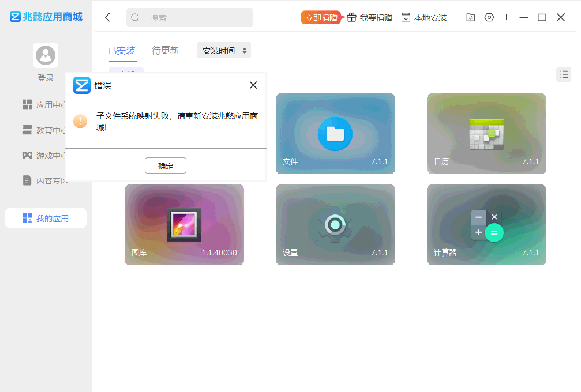Click the 我的应用 tiles icon

27,218
